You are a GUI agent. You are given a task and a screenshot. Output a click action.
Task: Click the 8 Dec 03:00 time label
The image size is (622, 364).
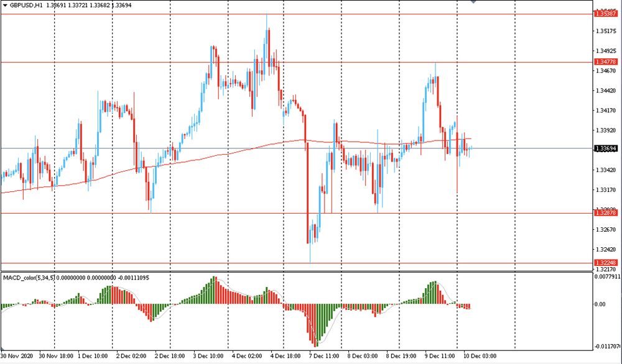363,356
